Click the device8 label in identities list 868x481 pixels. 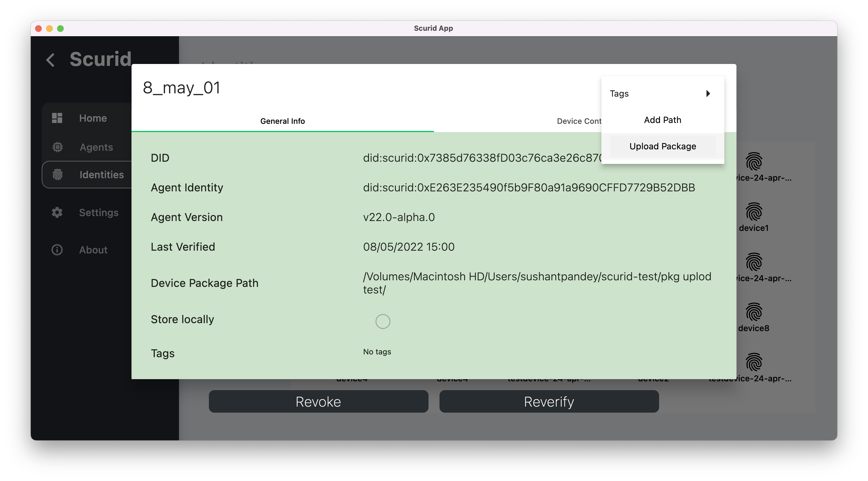click(x=754, y=328)
